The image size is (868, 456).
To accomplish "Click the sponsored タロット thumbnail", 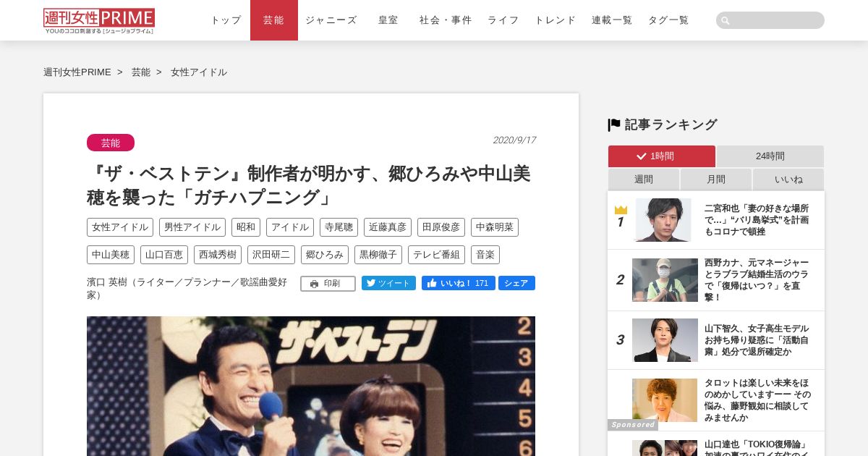I will coord(665,400).
